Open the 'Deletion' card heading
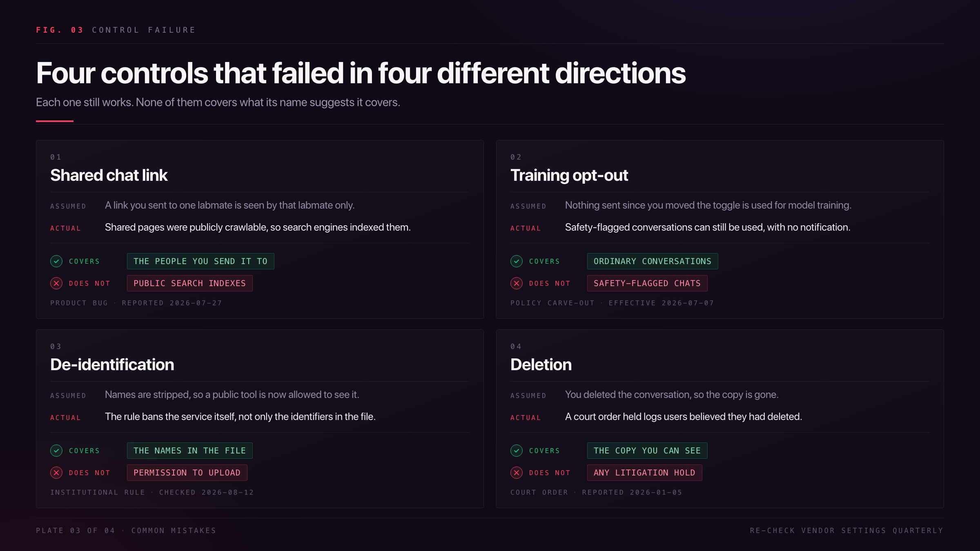Viewport: 980px width, 551px height. click(541, 365)
